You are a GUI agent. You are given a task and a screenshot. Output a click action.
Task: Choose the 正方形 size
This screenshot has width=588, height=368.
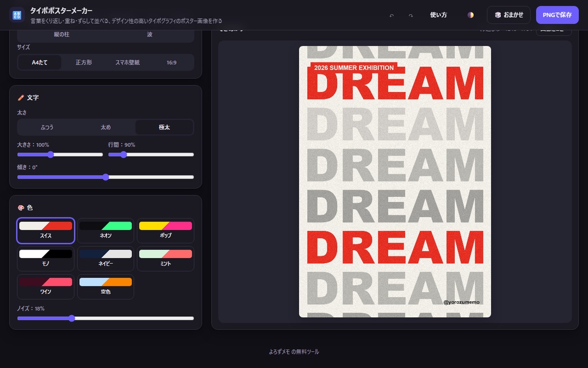coord(84,62)
